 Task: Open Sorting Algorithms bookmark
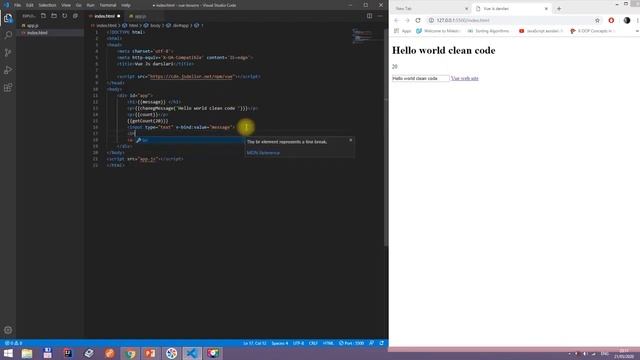point(489,31)
